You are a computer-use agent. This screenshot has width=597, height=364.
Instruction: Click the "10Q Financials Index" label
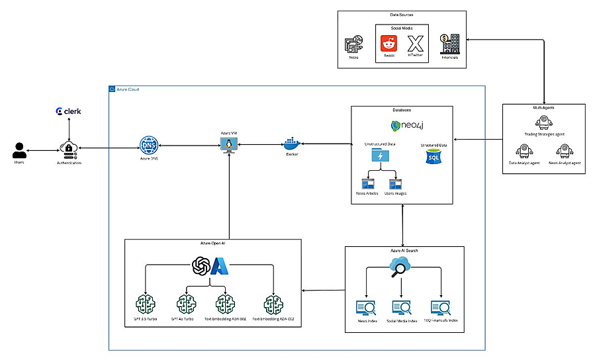(x=441, y=320)
